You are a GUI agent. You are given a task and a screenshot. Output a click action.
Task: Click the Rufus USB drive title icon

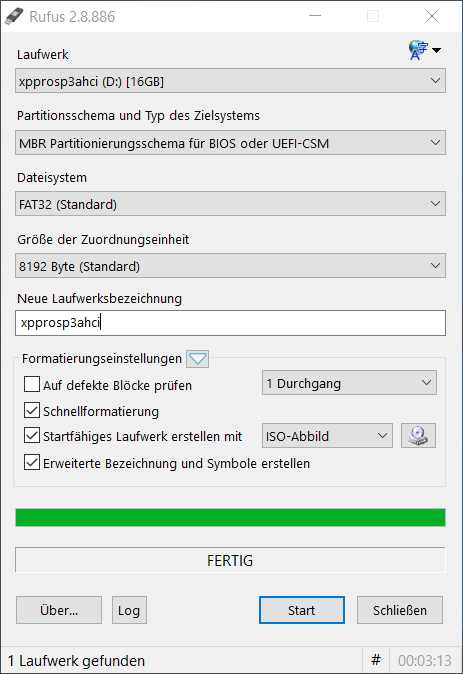13,17
